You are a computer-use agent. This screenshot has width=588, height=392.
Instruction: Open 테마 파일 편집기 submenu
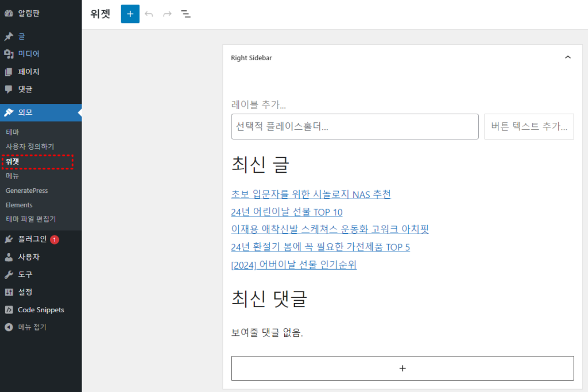[x=31, y=219]
